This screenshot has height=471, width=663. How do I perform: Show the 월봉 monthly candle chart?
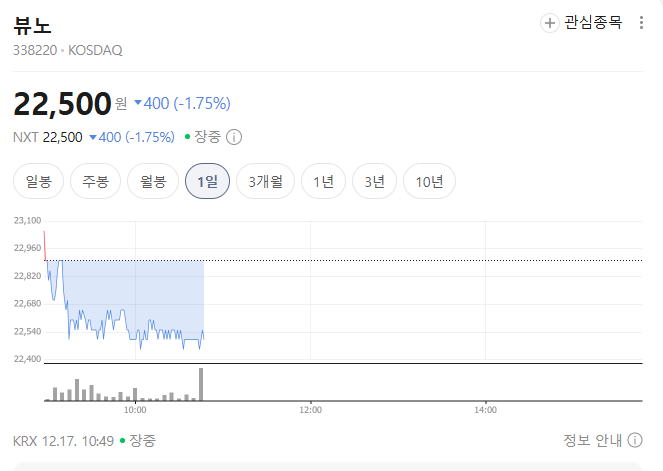152,181
